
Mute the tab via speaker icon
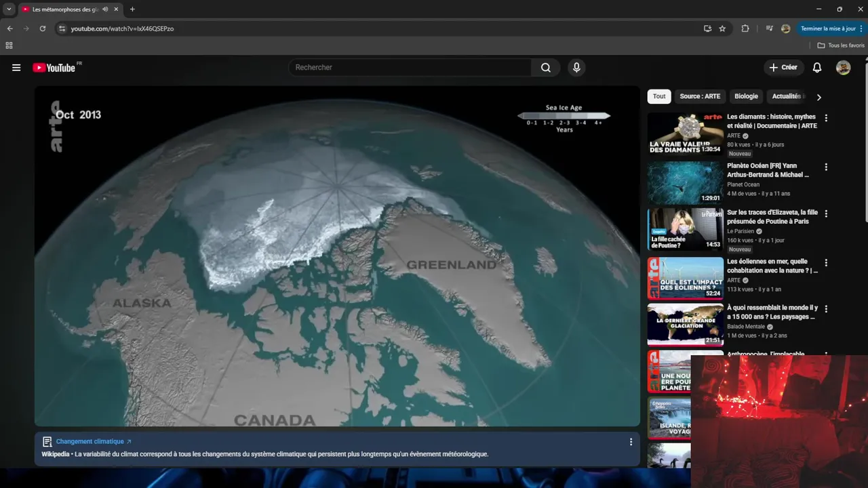point(105,9)
